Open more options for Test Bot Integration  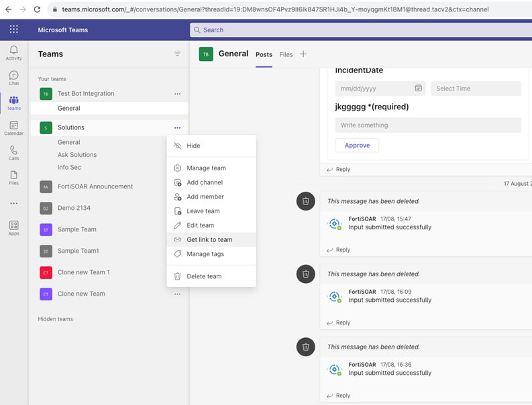[x=177, y=94]
